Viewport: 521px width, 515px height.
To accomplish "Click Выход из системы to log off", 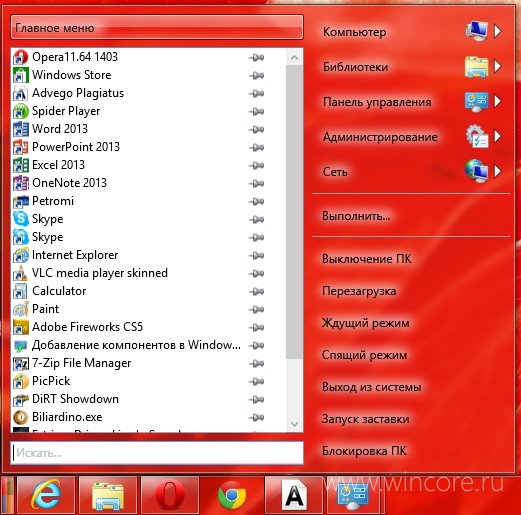I will pos(372,387).
